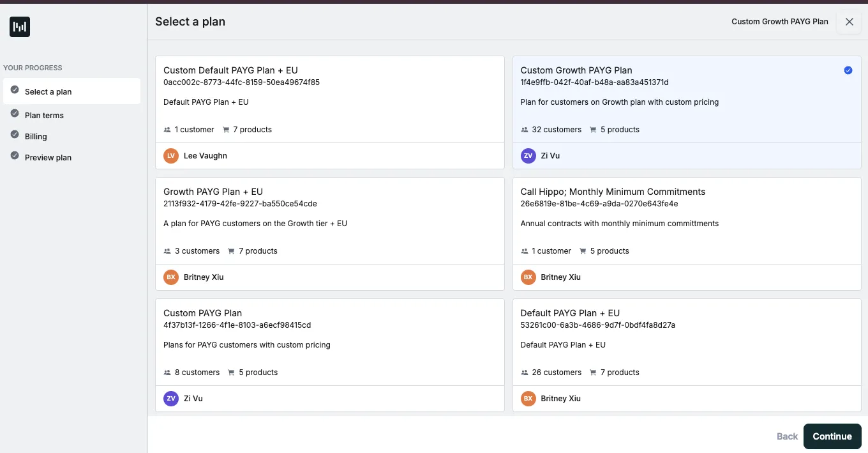
Task: Click the checkmark icon beside Billing step
Action: click(15, 135)
